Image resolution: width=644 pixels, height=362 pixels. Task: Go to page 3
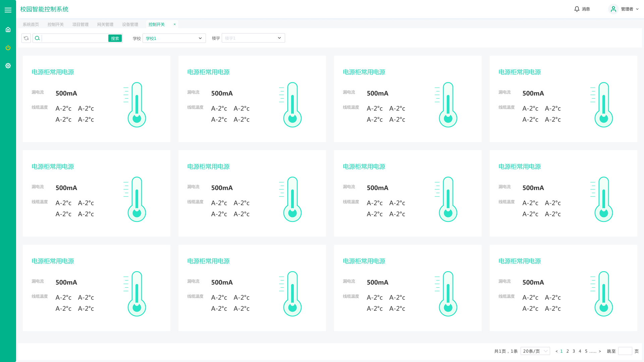tap(574, 351)
